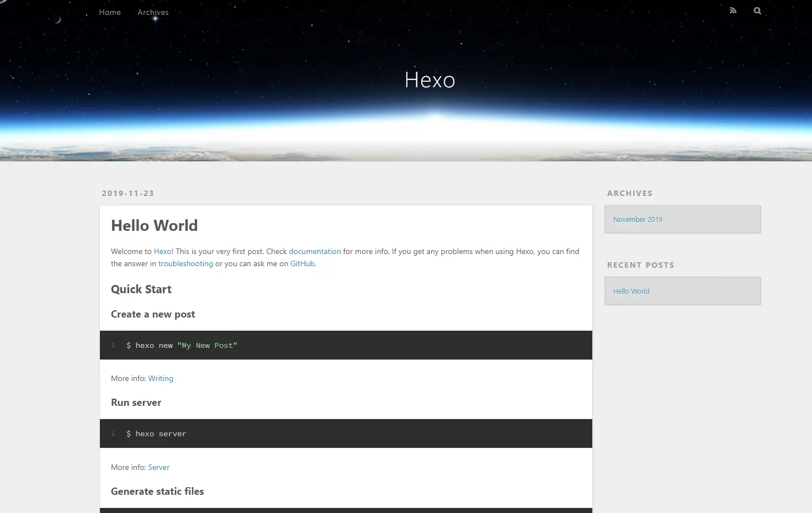Visit the troubleshooting link
This screenshot has width=812, height=513.
185,263
